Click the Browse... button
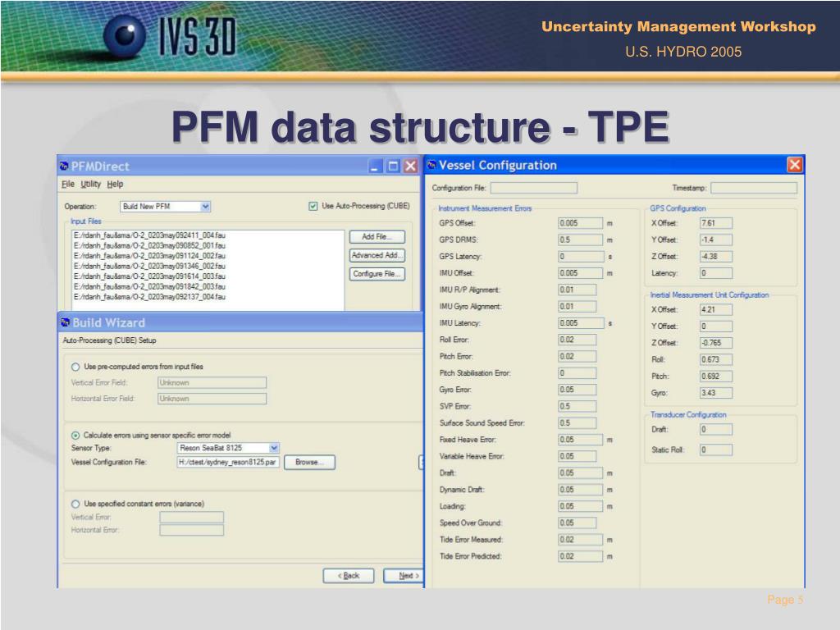 tap(309, 463)
